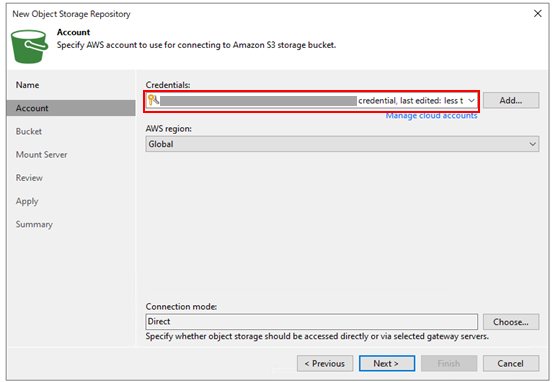Screen dimensions: 553x382
Task: Click the Account heading text
Action: coord(73,32)
